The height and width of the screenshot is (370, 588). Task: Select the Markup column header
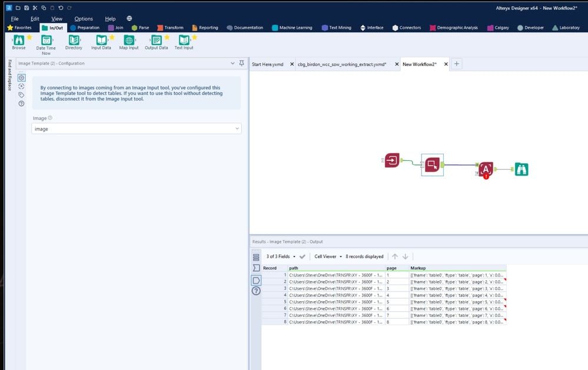click(x=457, y=268)
